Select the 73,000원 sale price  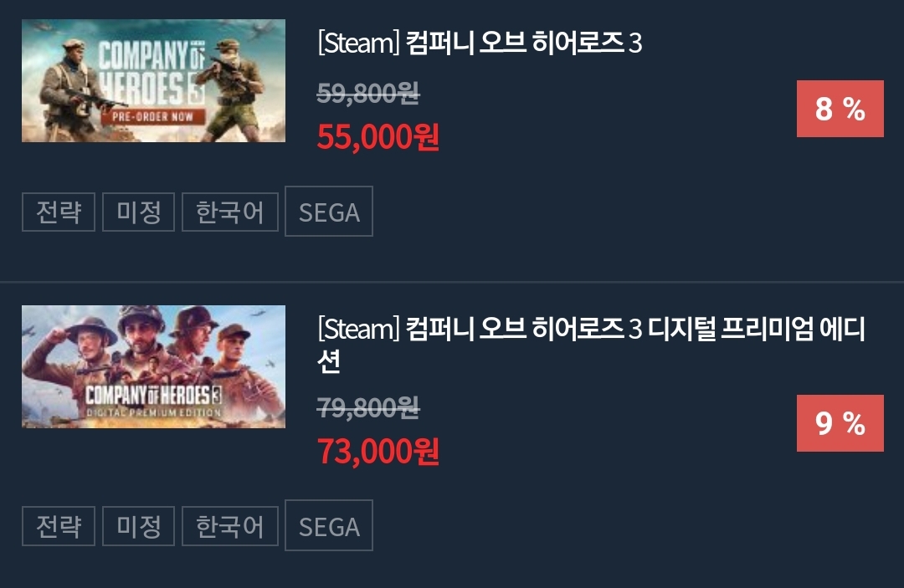(378, 451)
